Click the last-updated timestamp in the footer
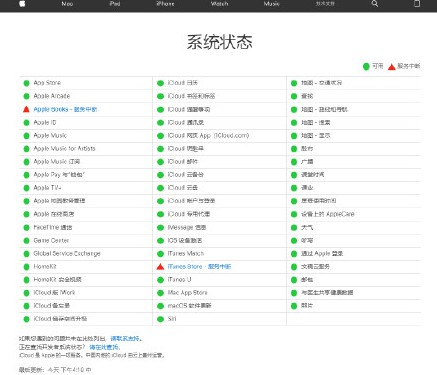This screenshot has width=437, height=375. (x=55, y=370)
